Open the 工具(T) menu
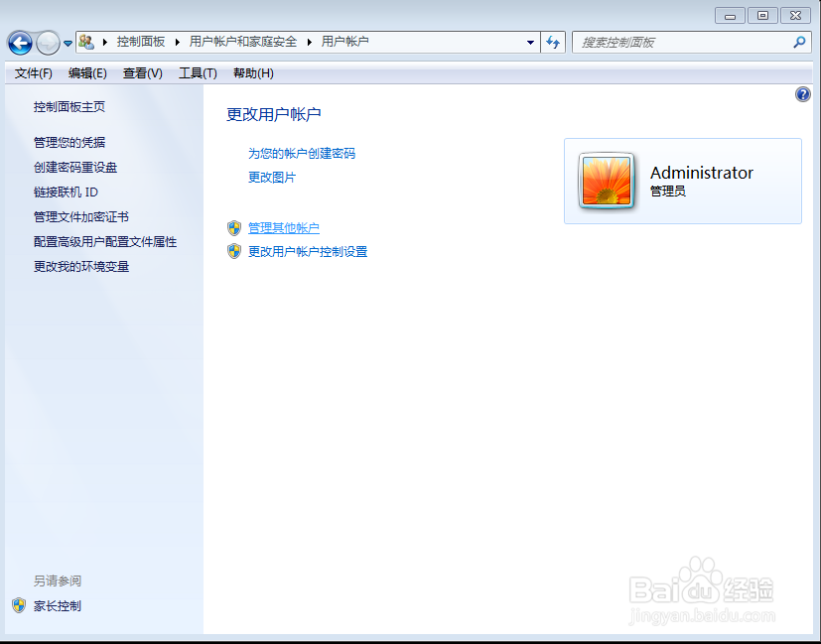 pyautogui.click(x=198, y=73)
